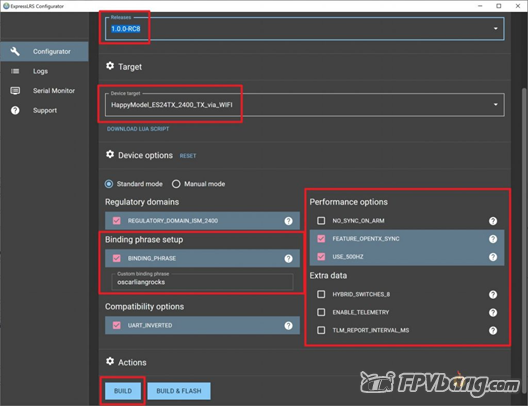The width and height of the screenshot is (528, 406).
Task: Select the Standard mode radio button
Action: (x=109, y=184)
